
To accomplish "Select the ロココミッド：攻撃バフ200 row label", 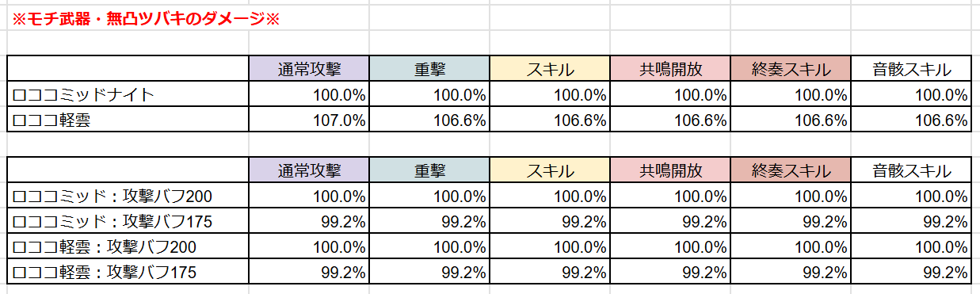I will coord(128,196).
